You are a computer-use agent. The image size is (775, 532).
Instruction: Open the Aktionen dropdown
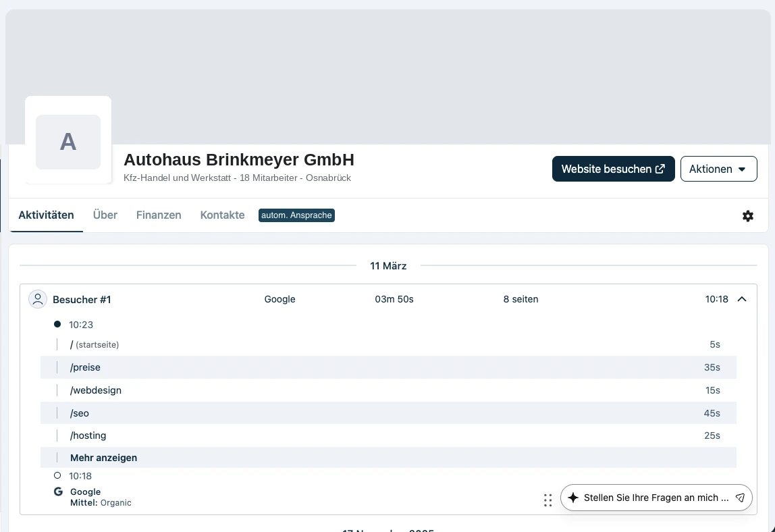[x=719, y=169]
